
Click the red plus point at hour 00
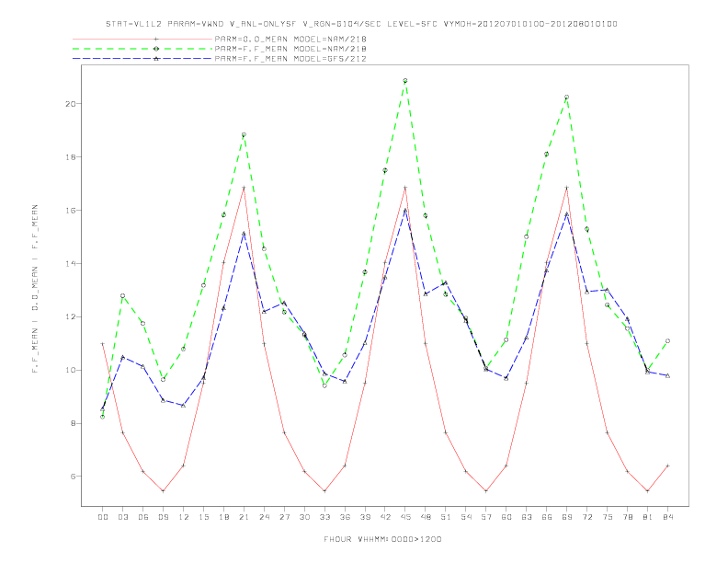coord(103,344)
